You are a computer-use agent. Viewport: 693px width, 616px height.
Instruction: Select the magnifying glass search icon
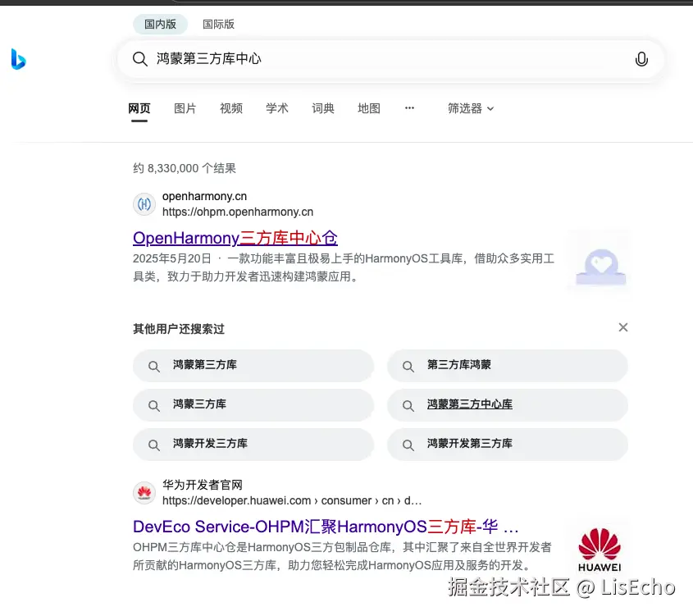139,59
